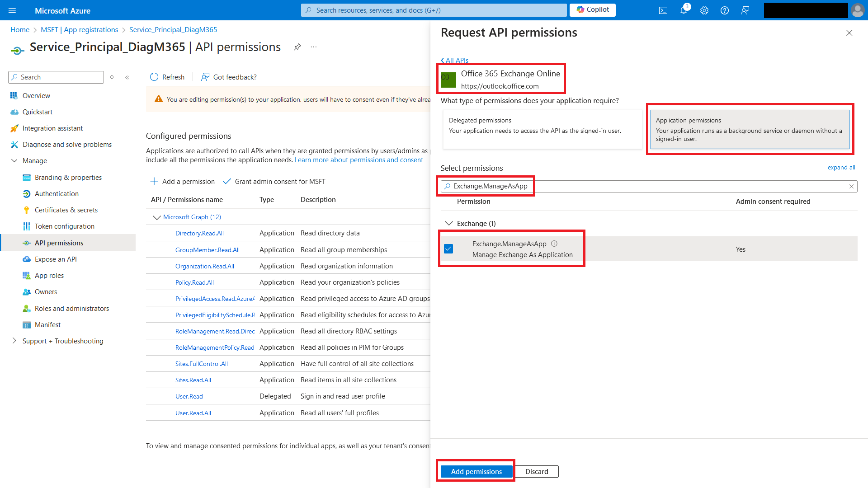Clear the permission search box

[x=851, y=186]
